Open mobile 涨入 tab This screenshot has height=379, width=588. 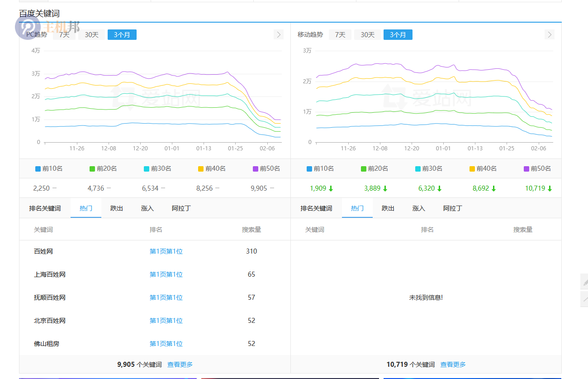pos(419,208)
